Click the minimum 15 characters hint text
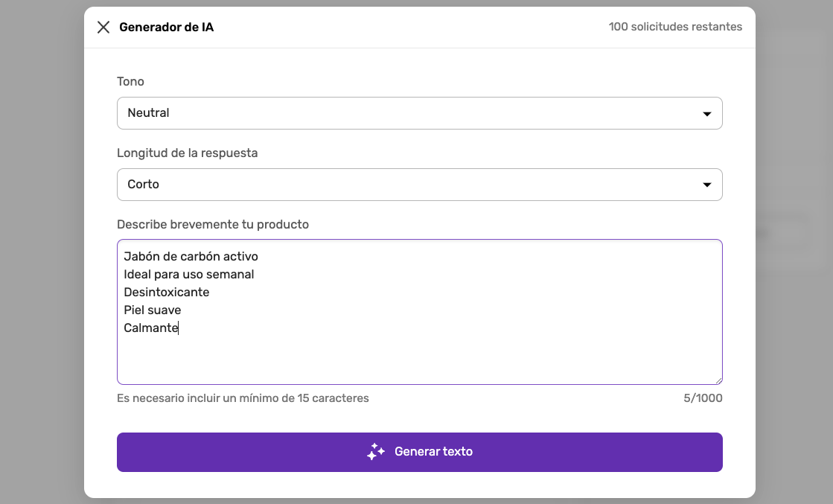Image resolution: width=833 pixels, height=504 pixels. pyautogui.click(x=243, y=398)
